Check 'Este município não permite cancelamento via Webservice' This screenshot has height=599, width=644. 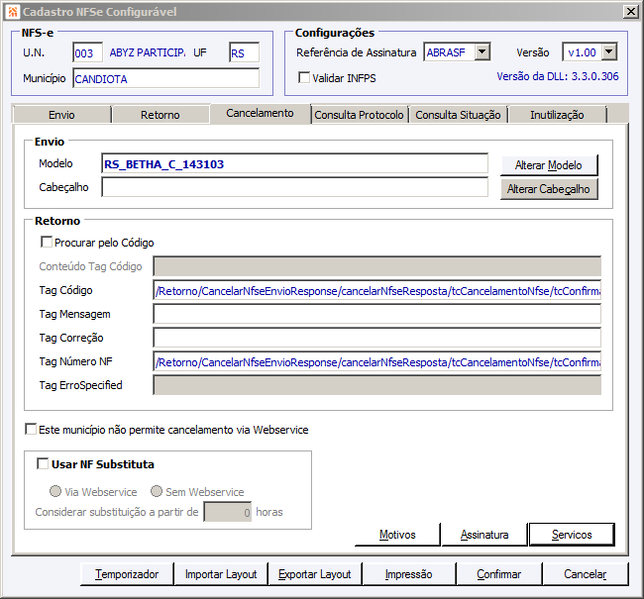[x=30, y=429]
